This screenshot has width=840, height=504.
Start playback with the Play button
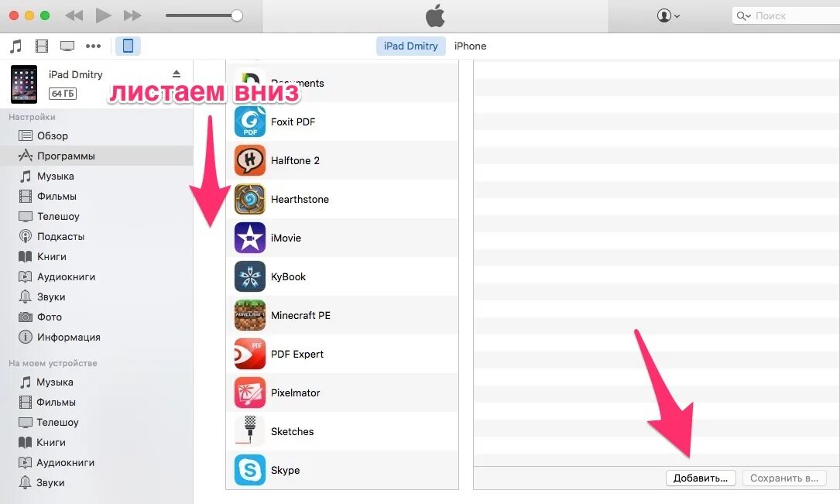tap(103, 15)
